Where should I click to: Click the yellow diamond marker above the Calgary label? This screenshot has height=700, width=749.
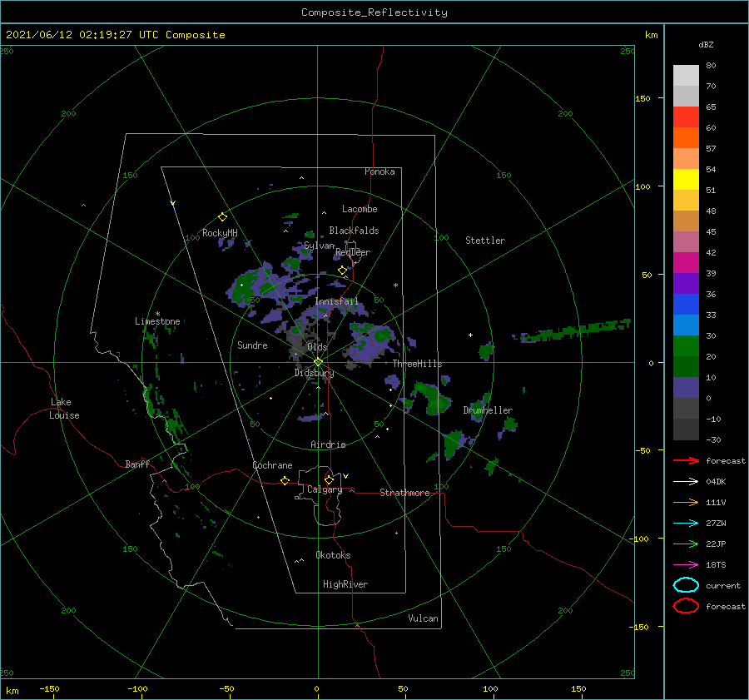[329, 479]
